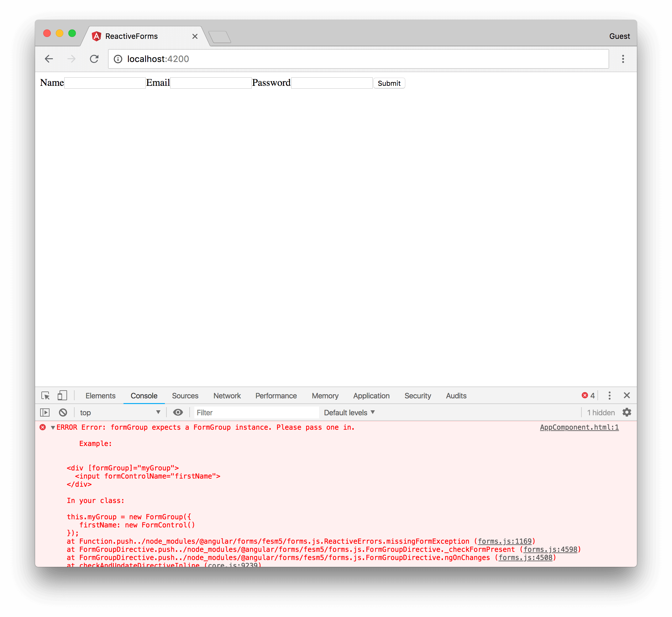Viewport: 672px width, 617px height.
Task: Collapse the ERROR message triangle
Action: click(53, 428)
